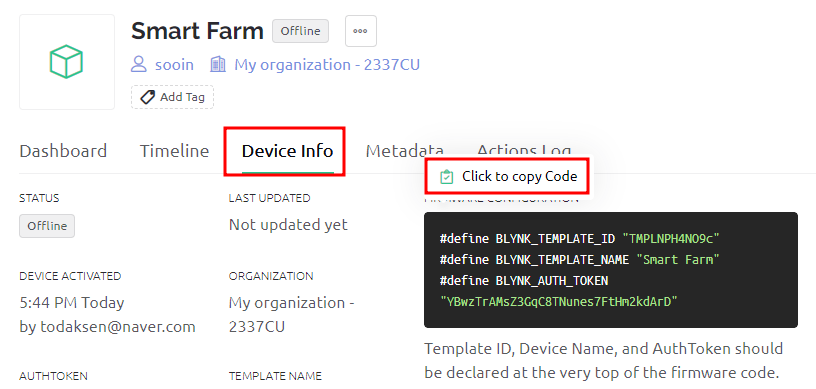This screenshot has width=816, height=389.
Task: Open the Metadata tab
Action: 404,150
